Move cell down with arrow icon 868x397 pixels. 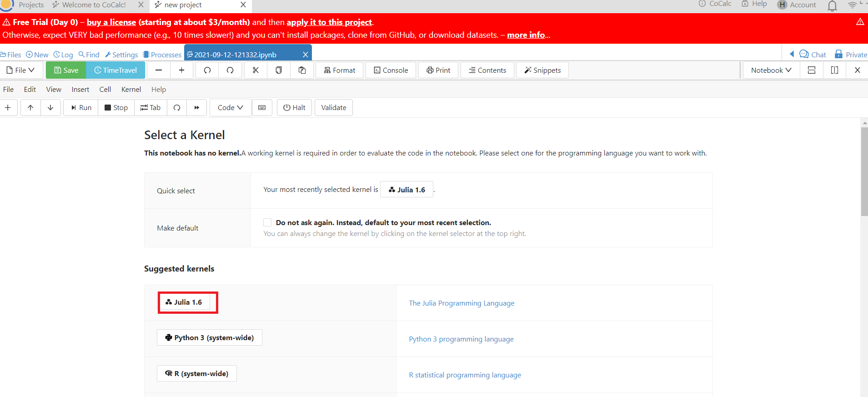(50, 107)
